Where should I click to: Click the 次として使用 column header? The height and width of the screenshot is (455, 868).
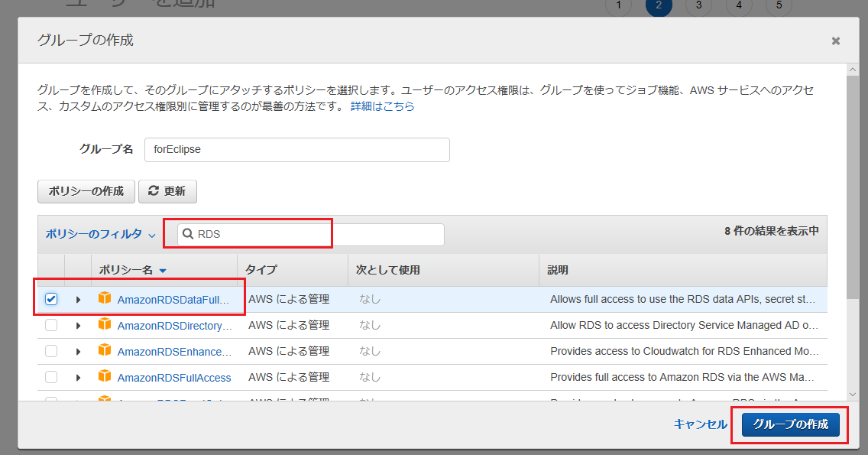coord(387,270)
